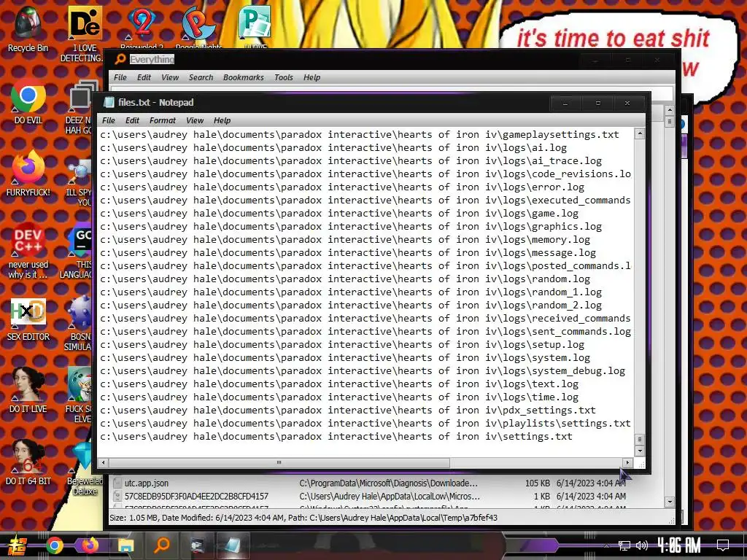Launch Chrome from the taskbar
Image resolution: width=747 pixels, height=560 pixels.
pyautogui.click(x=54, y=545)
